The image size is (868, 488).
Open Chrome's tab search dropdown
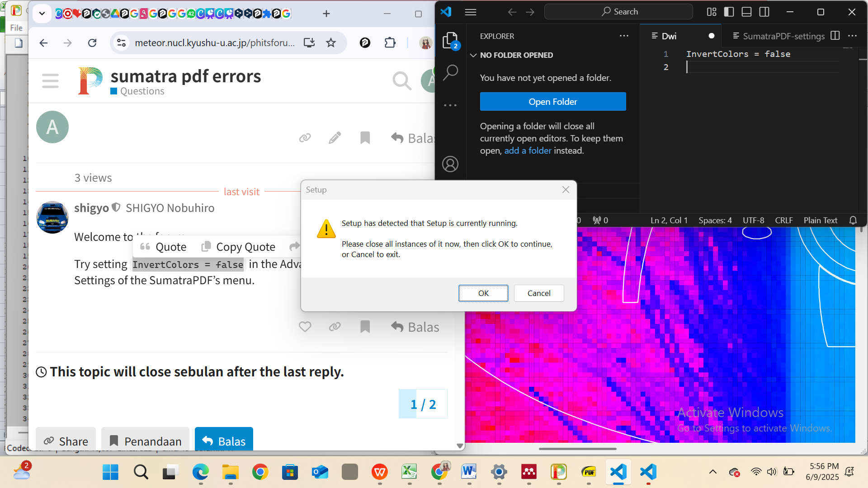pyautogui.click(x=42, y=14)
